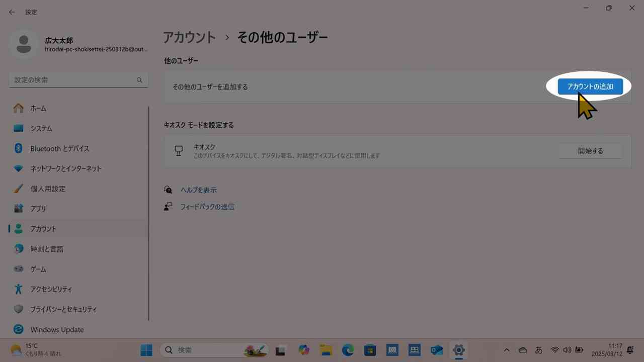
Task: Open Windows Update in the sidebar
Action: (x=56, y=329)
